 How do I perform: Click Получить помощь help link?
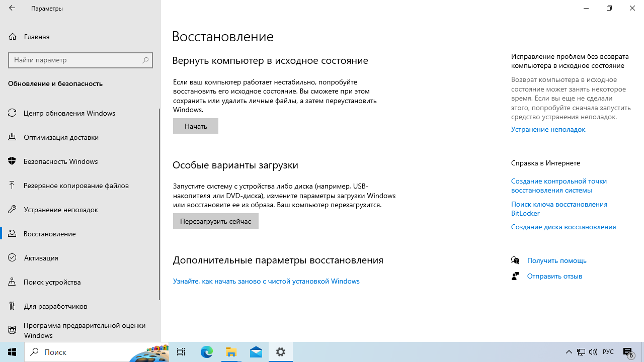click(556, 260)
